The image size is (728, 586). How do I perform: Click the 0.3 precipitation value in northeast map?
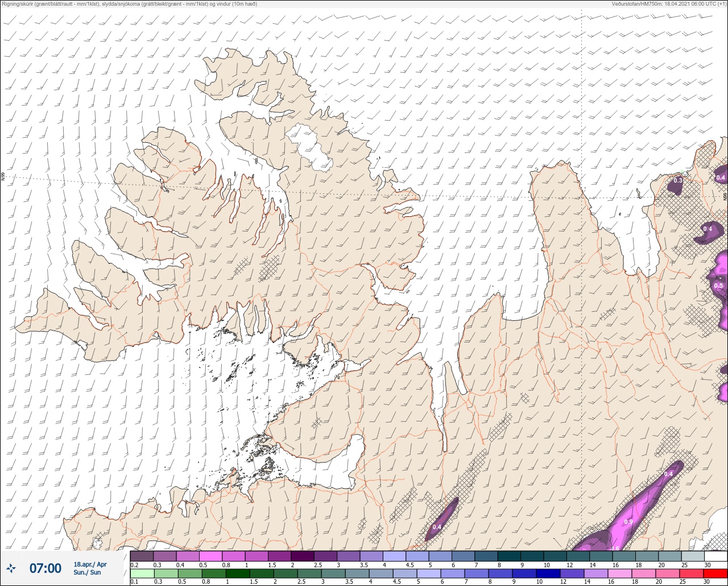[x=678, y=180]
